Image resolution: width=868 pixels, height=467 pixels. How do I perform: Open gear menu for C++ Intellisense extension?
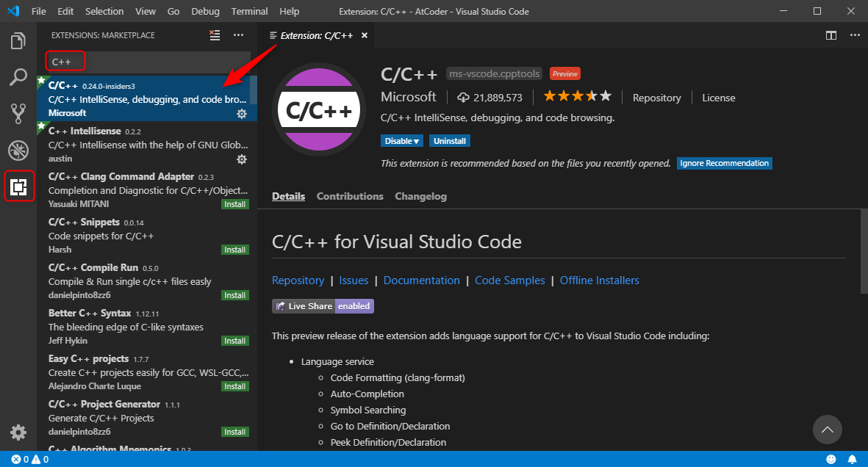[241, 159]
